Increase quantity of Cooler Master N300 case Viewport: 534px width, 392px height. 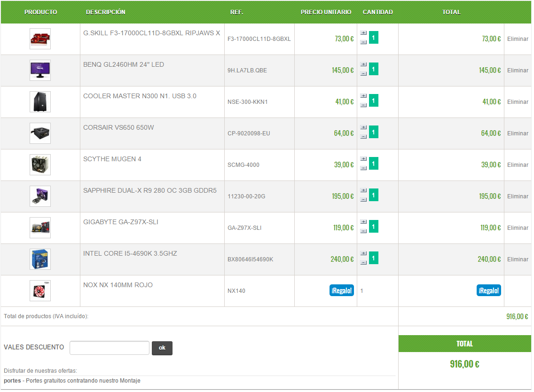(363, 96)
